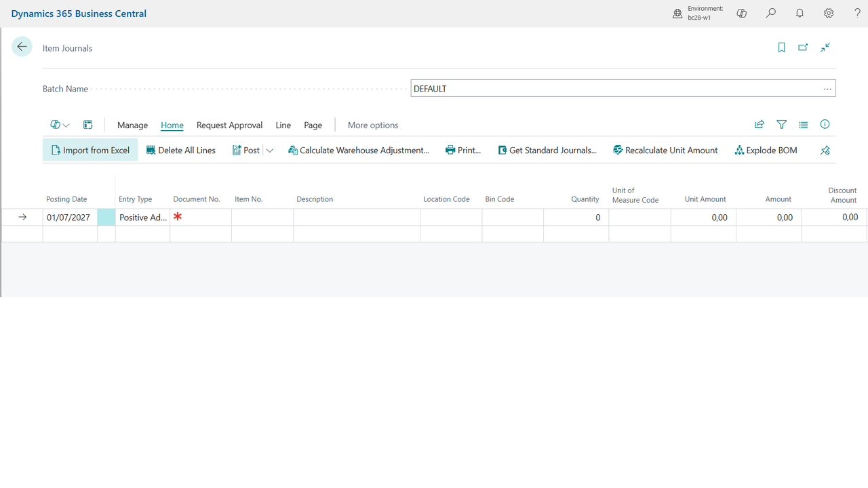Click the Dynamics 365 Business Central title
Screen dimensions: 868x488
[x=79, y=14]
